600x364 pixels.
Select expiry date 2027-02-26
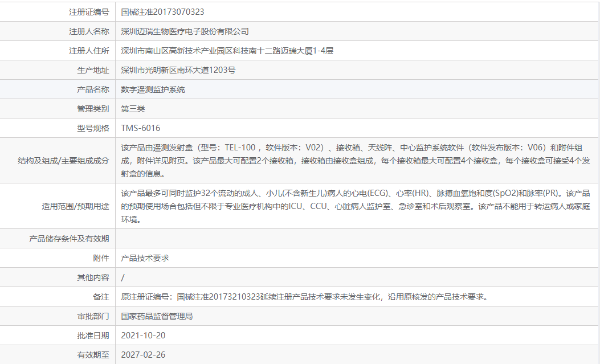[143, 355]
